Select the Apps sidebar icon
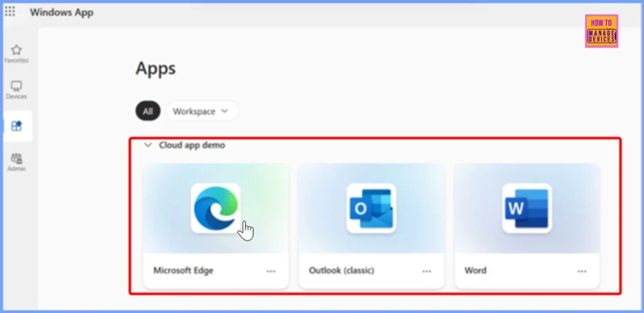This screenshot has width=644, height=313. point(16,126)
